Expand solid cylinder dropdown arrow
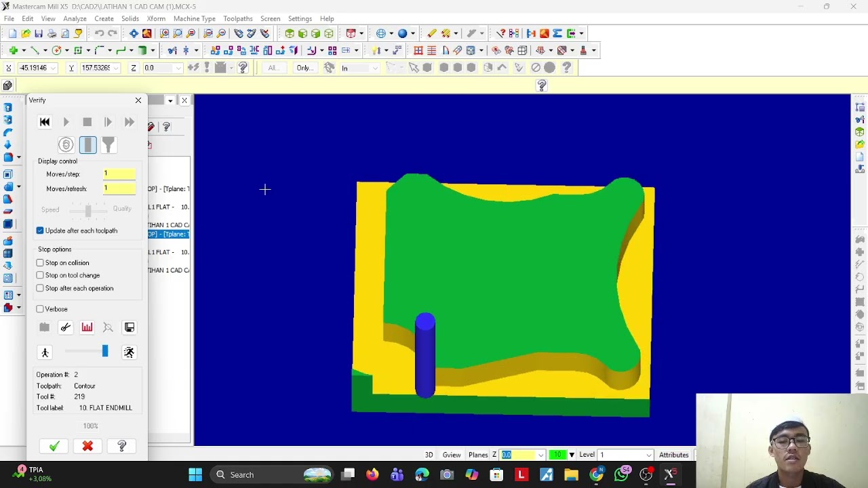The width and height of the screenshot is (868, 488). pyautogui.click(x=153, y=50)
